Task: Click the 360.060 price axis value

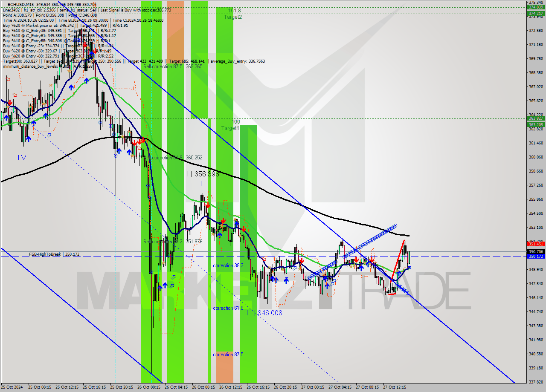Action: 536,157
